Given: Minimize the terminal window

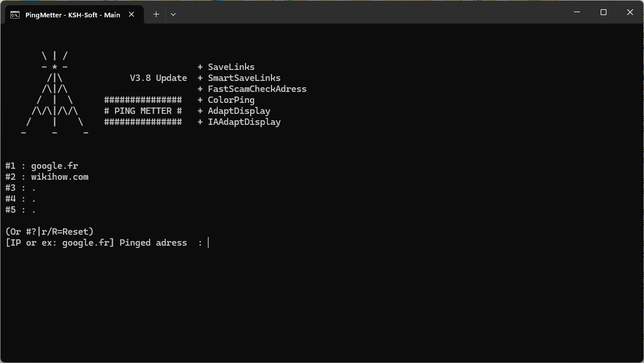Looking at the screenshot, I should pyautogui.click(x=577, y=12).
